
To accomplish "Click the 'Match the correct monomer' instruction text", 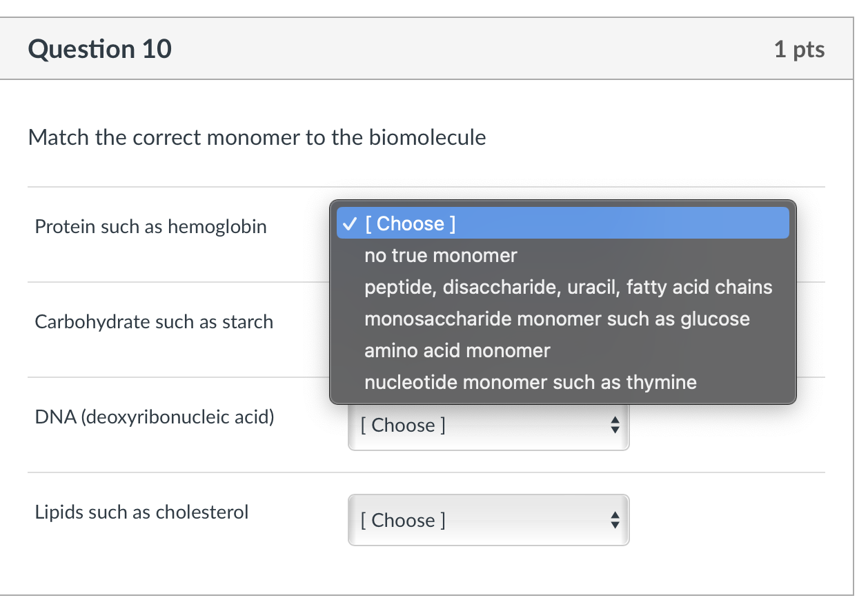I will [x=257, y=138].
